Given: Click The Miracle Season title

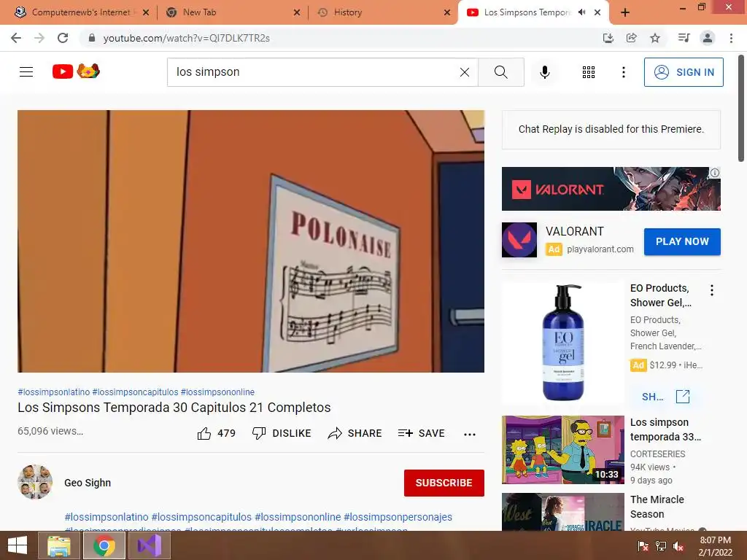Looking at the screenshot, I should pyautogui.click(x=657, y=507).
